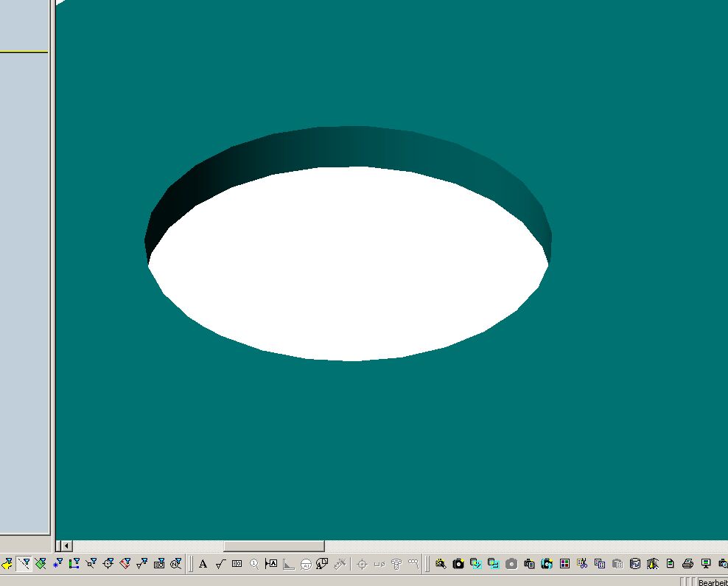This screenshot has width=728, height=586.
Task: Click the yellow arrow filter icon
Action: coord(7,564)
